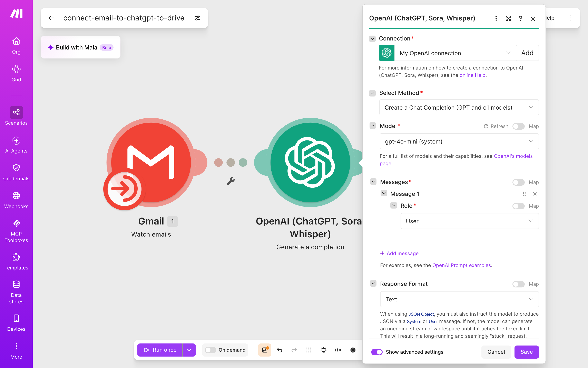Open Webhooks in the sidebar

[x=16, y=201]
